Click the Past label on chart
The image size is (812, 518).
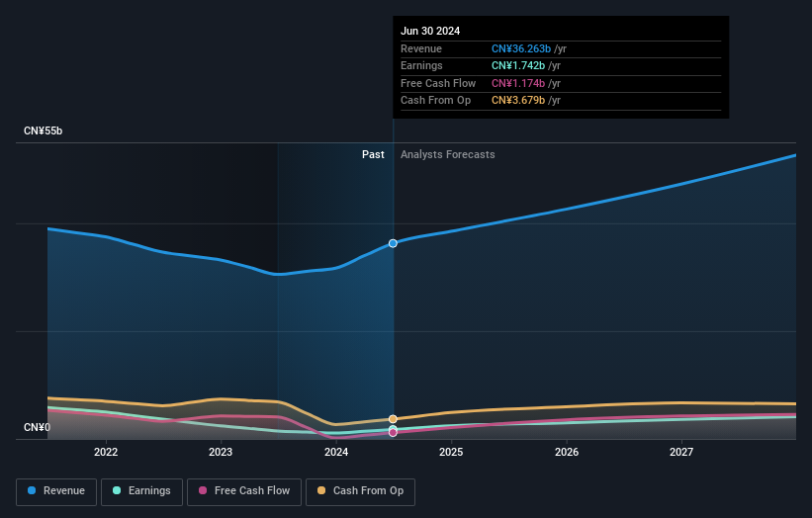[x=373, y=155]
